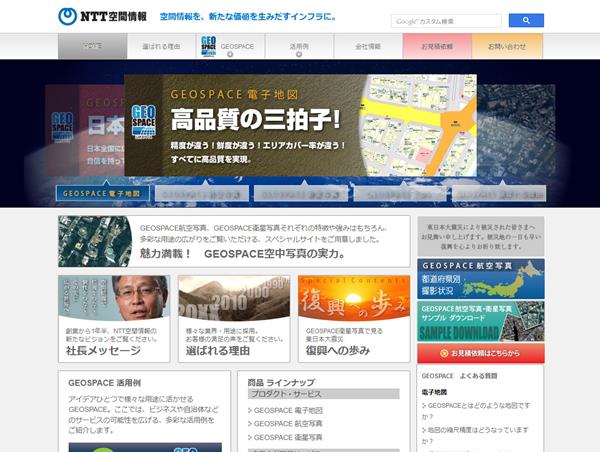Select the second carousel tab
Viewport: 600px width, 452px height.
click(x=202, y=193)
